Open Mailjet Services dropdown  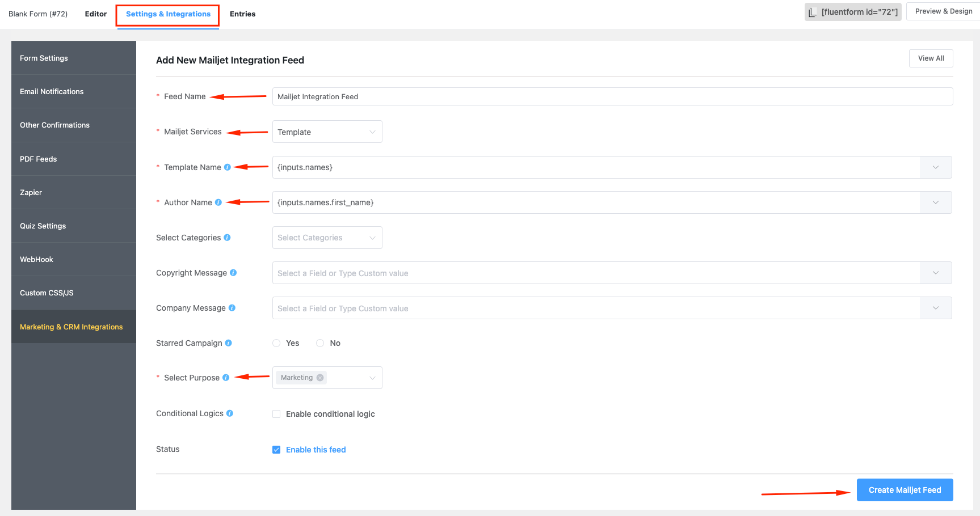[x=327, y=132]
